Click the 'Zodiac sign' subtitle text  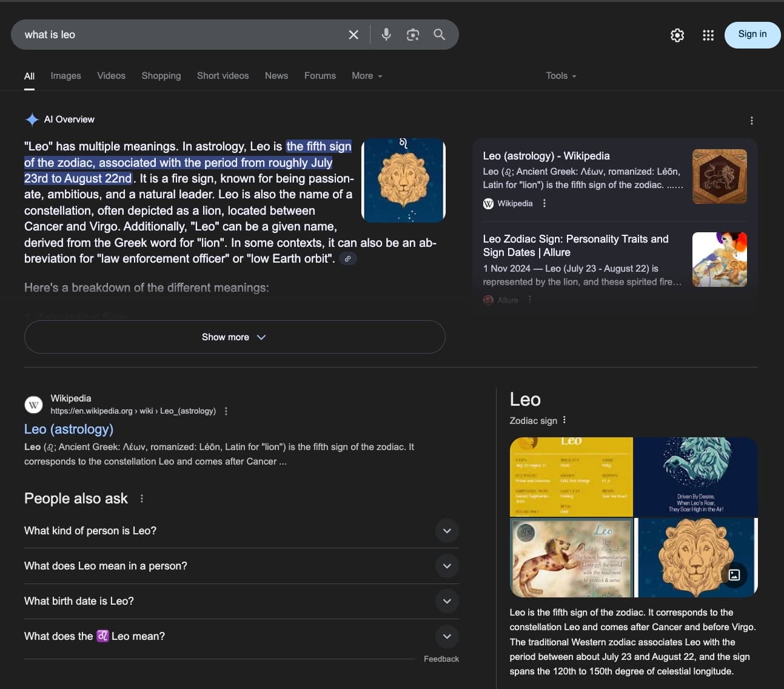click(x=533, y=420)
